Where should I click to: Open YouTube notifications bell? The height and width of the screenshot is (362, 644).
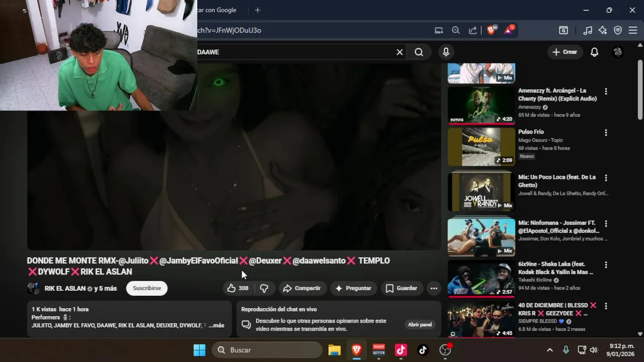594,52
